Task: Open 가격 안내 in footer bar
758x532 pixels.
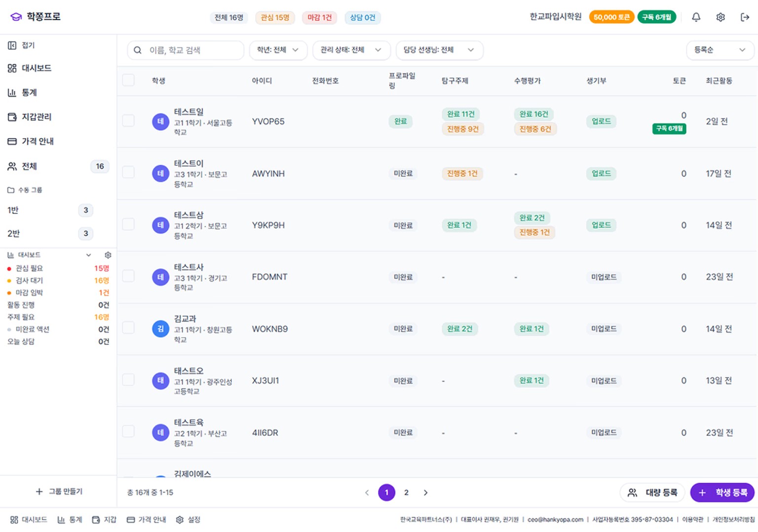Action: point(147,520)
